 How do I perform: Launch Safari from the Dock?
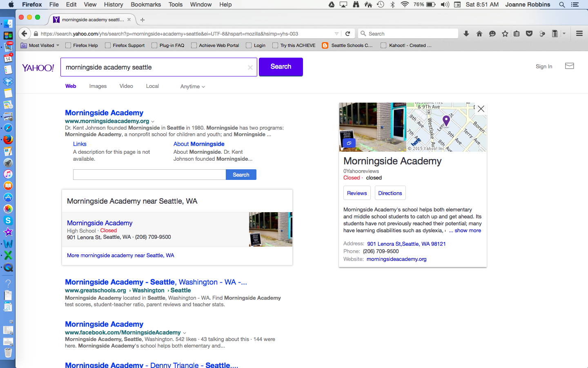pyautogui.click(x=8, y=128)
